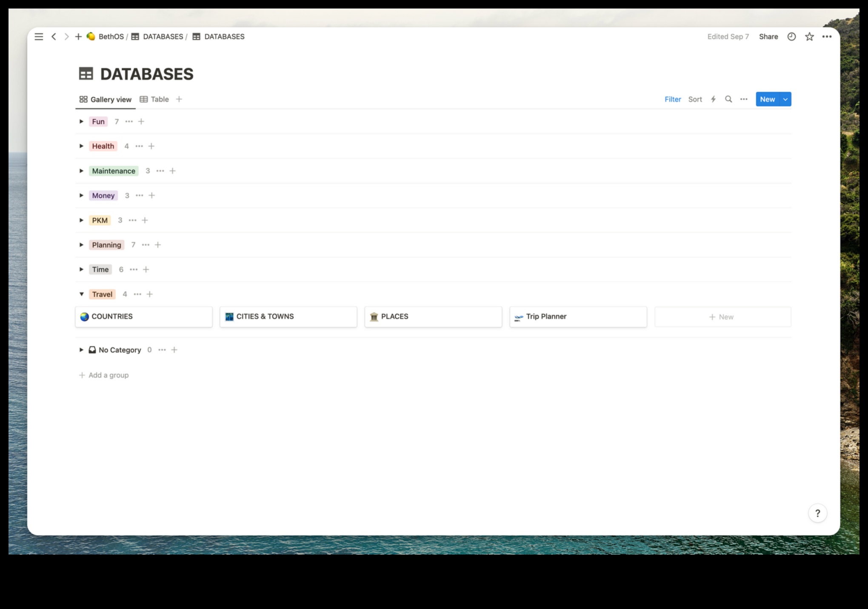The width and height of the screenshot is (868, 609).
Task: Click the Search icon
Action: pos(728,99)
